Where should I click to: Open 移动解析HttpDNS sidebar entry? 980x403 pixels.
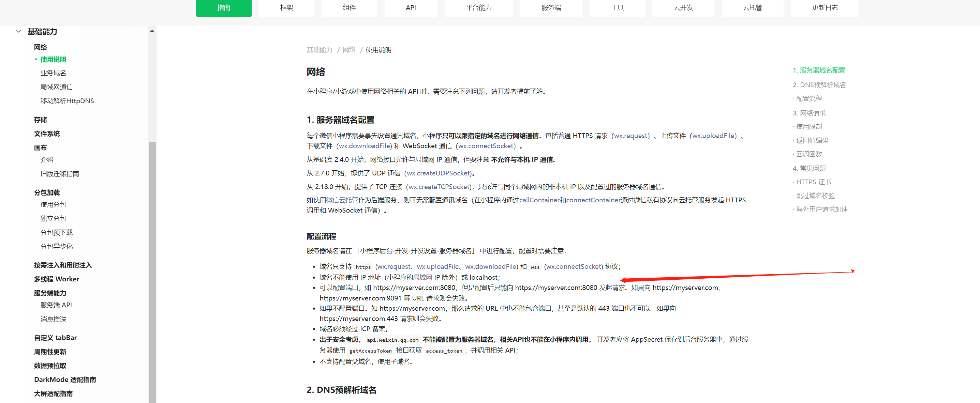click(x=67, y=101)
